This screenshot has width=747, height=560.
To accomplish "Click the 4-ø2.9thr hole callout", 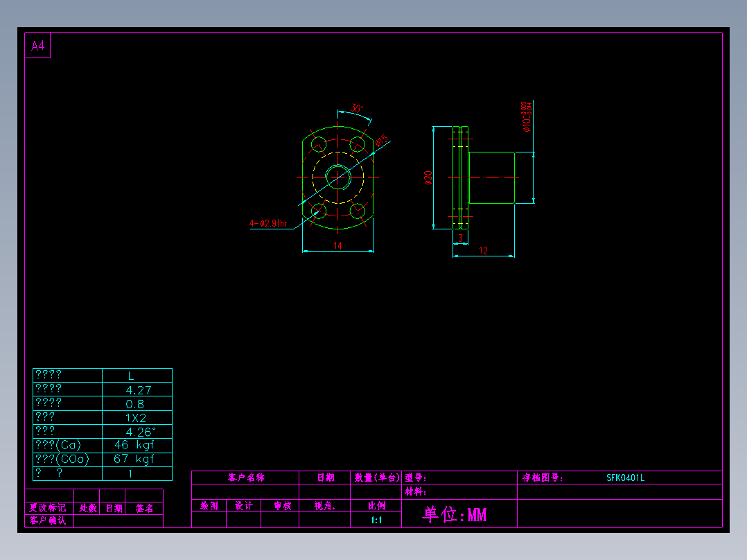I will 268,224.
